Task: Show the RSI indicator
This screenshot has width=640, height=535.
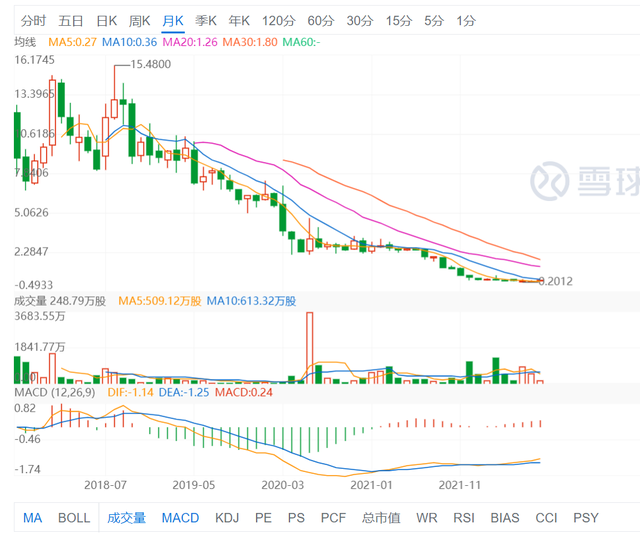Action: tap(464, 518)
